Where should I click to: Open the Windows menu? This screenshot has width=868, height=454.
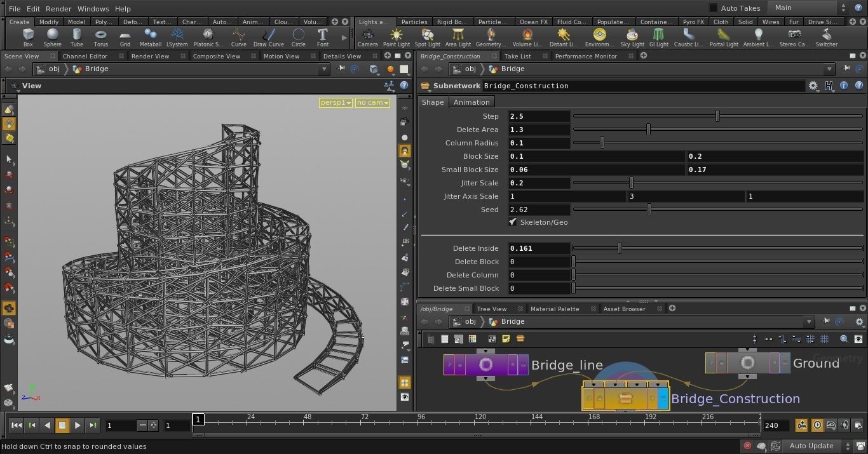click(93, 9)
